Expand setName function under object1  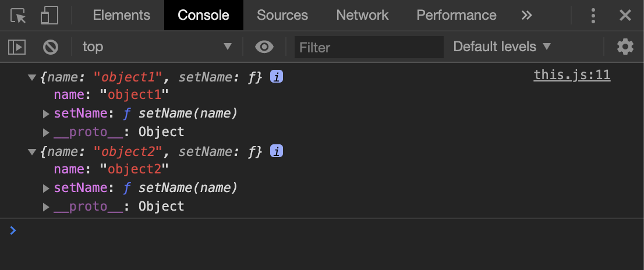click(46, 113)
